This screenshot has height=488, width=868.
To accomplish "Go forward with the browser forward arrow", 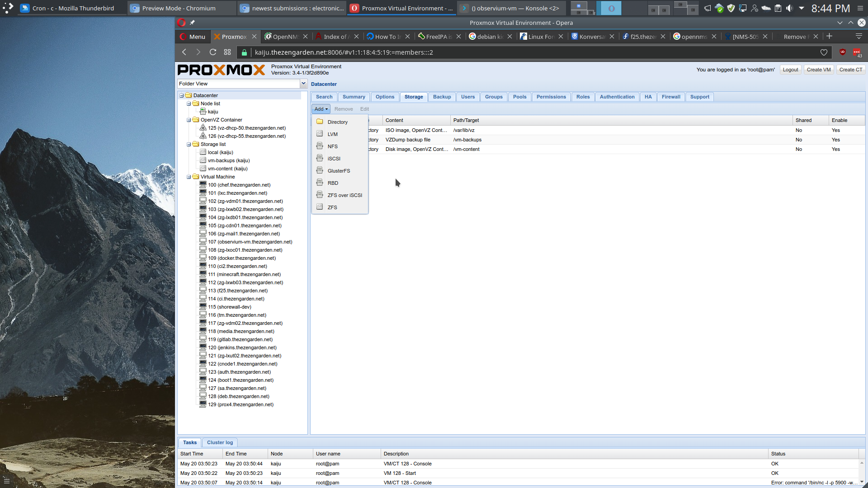I will pos(198,52).
